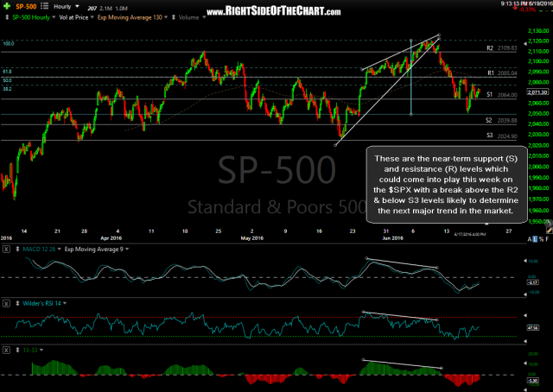
Task: Click the 1.0M volume figure in header
Action: coord(122,8)
